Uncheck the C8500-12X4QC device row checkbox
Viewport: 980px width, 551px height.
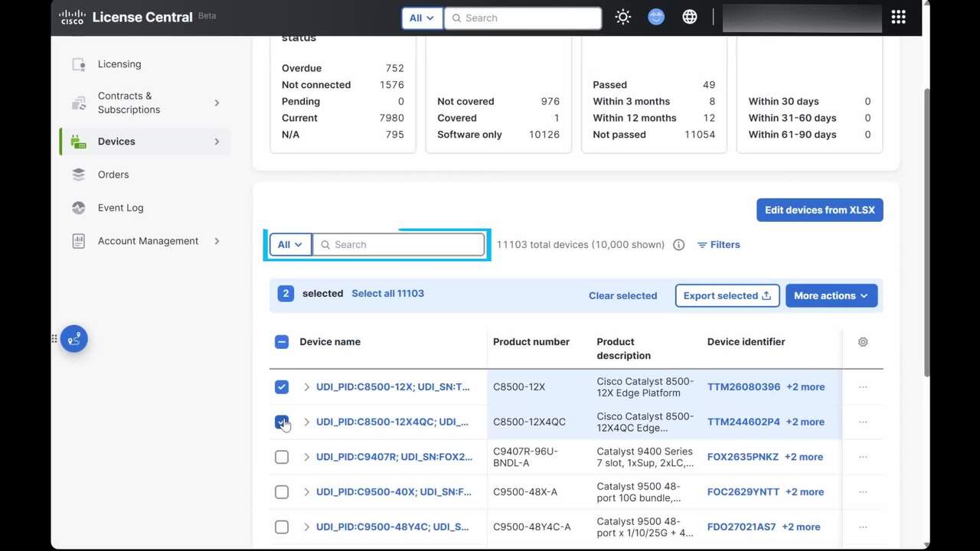[282, 422]
